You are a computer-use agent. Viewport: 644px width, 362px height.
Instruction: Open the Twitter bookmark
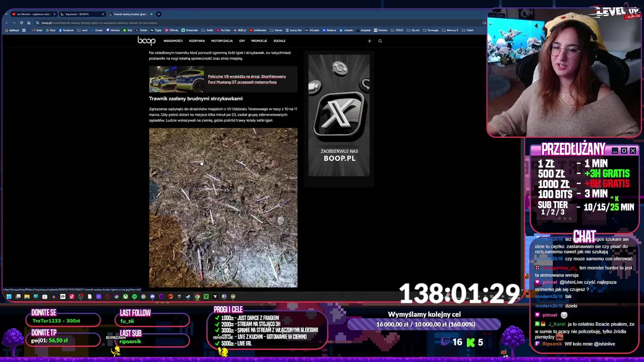[x=141, y=30]
